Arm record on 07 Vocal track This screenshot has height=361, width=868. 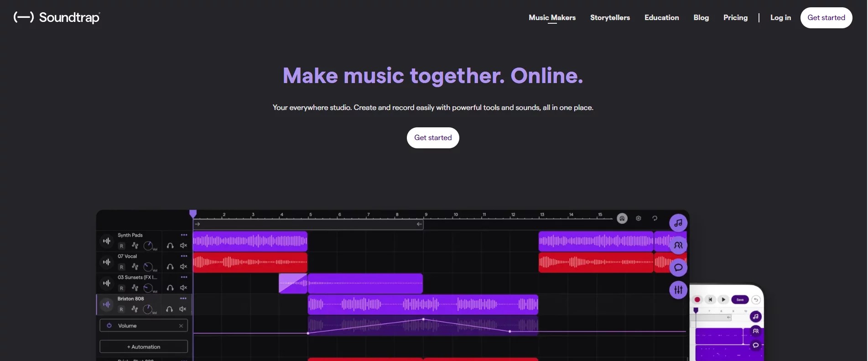click(121, 267)
